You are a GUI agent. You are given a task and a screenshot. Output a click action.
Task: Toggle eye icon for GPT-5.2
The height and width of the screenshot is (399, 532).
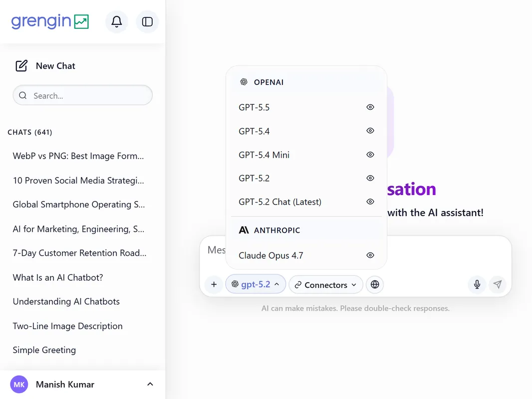[370, 178]
